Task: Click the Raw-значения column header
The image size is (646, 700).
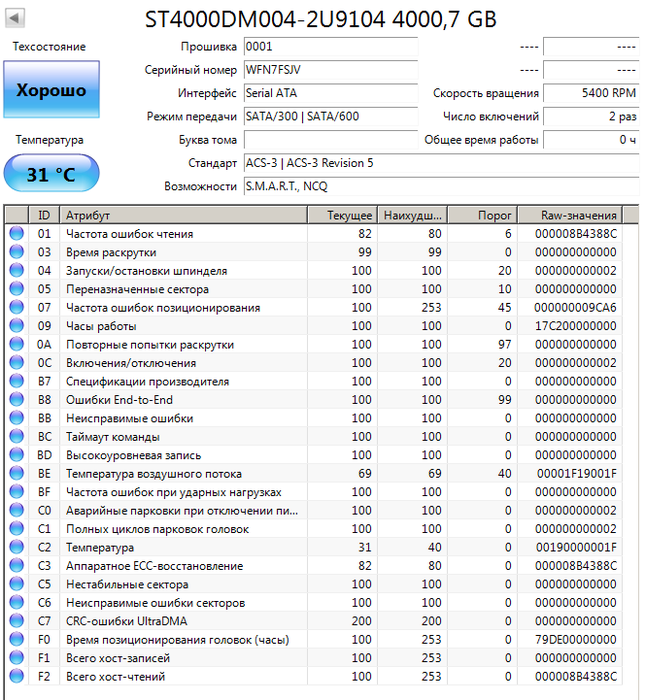Action: click(570, 215)
